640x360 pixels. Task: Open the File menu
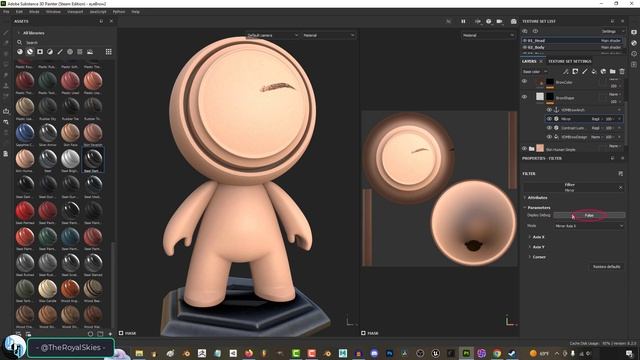pos(6,12)
